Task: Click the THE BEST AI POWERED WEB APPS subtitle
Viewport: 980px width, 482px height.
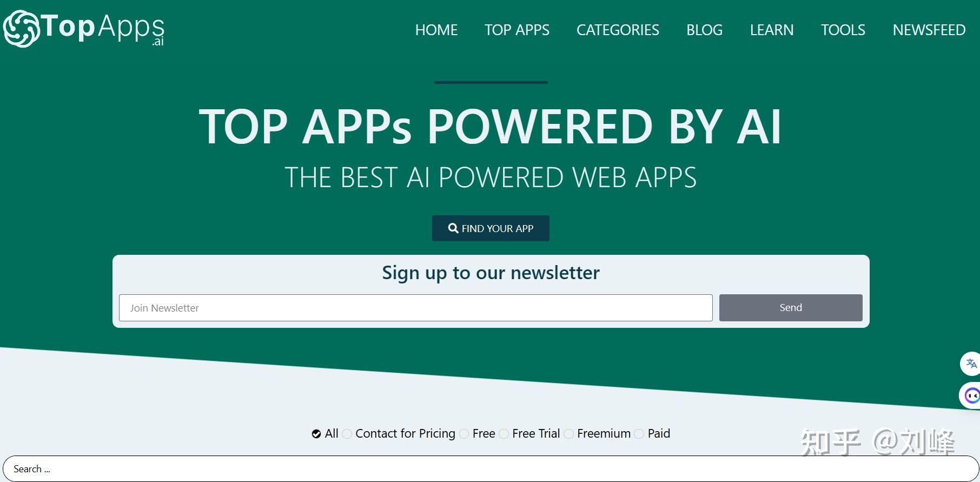Action: click(x=491, y=177)
